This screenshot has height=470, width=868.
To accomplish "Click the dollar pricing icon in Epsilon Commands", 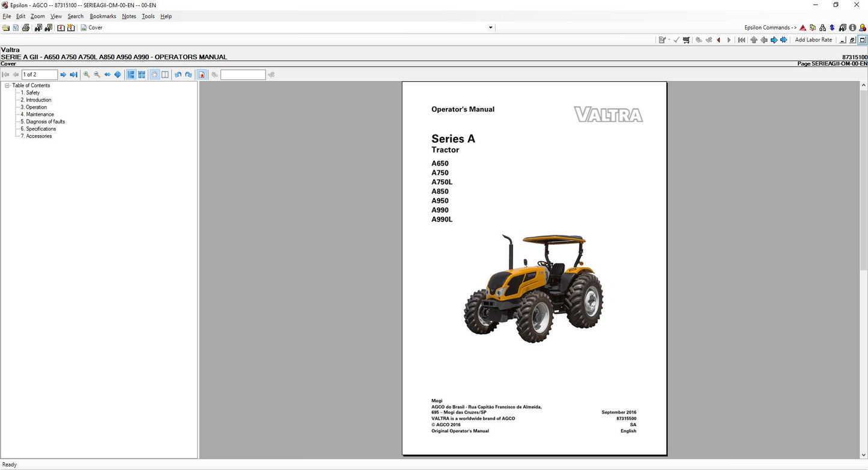I will 833,28.
